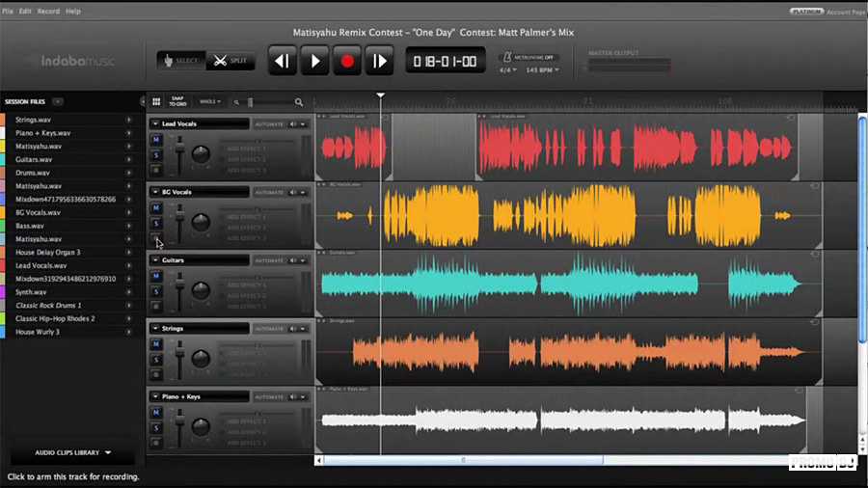Solo the Lead Vocals track
Screen dimensions: 868x488
[x=156, y=155]
